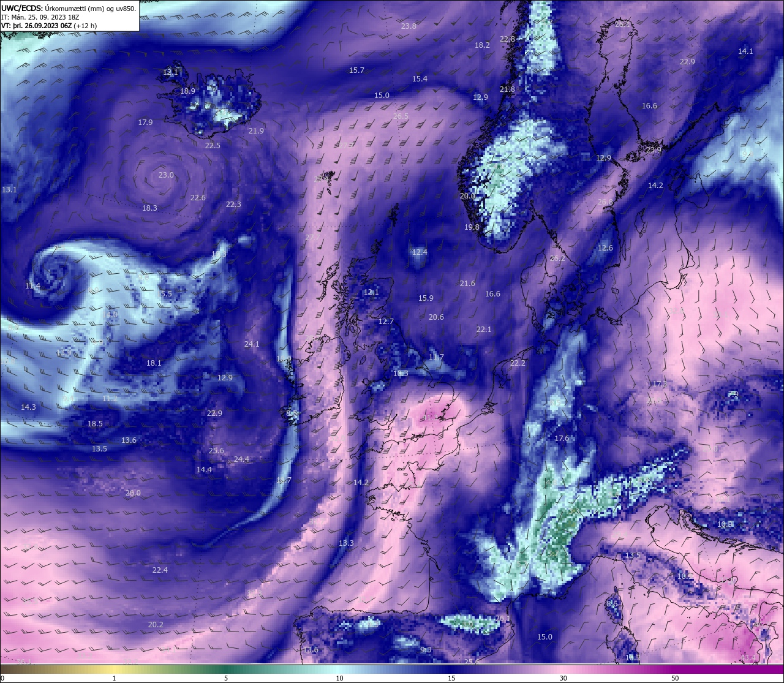Click the value 22.6 on the map
The image size is (784, 683).
[198, 197]
